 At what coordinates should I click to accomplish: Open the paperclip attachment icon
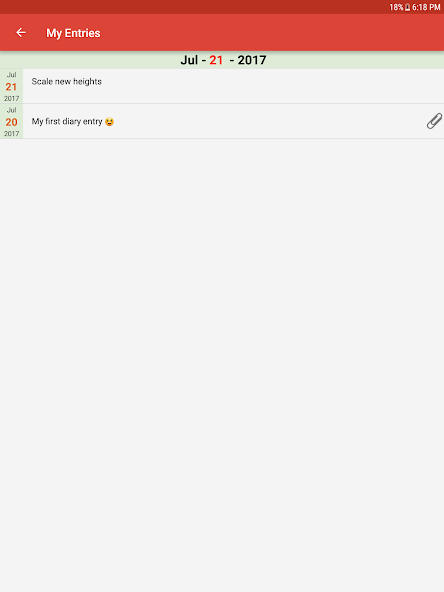tap(434, 121)
